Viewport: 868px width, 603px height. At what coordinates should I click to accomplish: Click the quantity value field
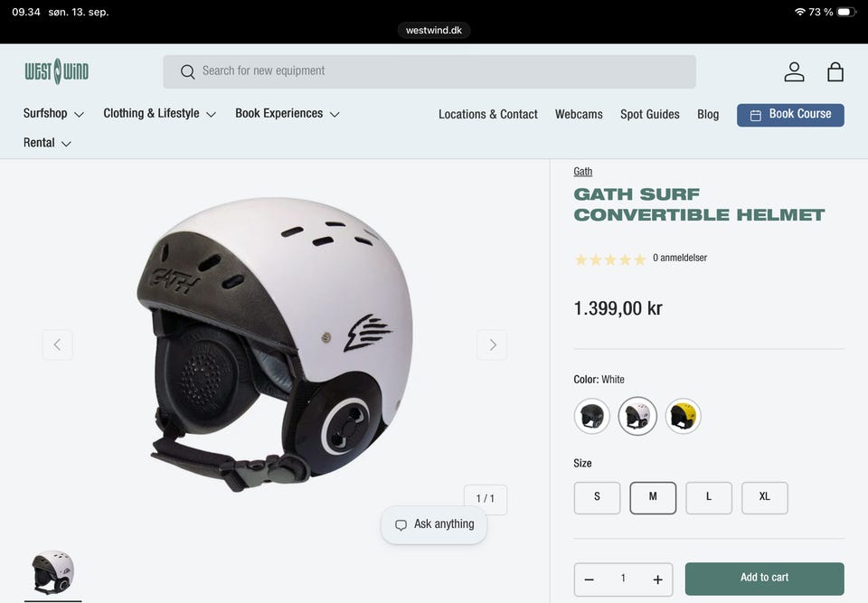623,579
